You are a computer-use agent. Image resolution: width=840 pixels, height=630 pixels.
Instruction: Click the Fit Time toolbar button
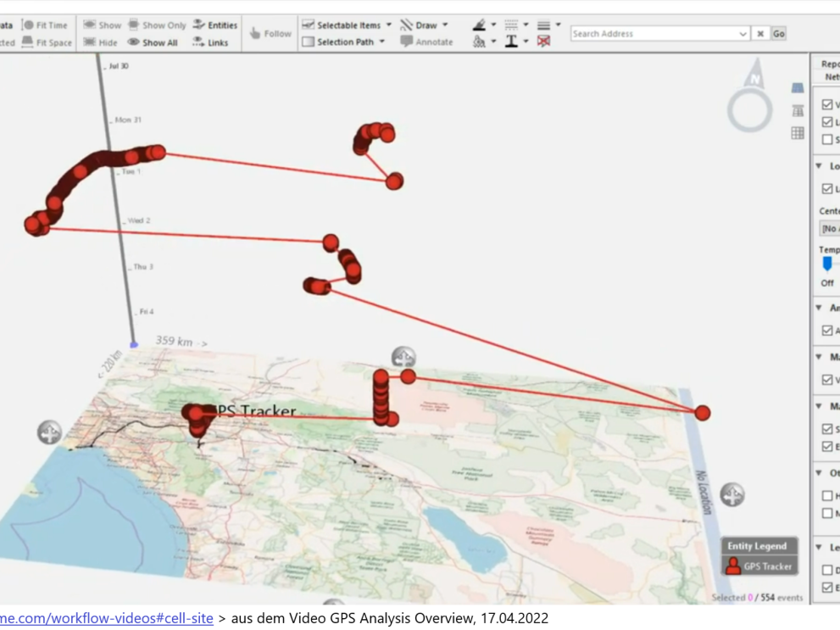click(x=44, y=25)
